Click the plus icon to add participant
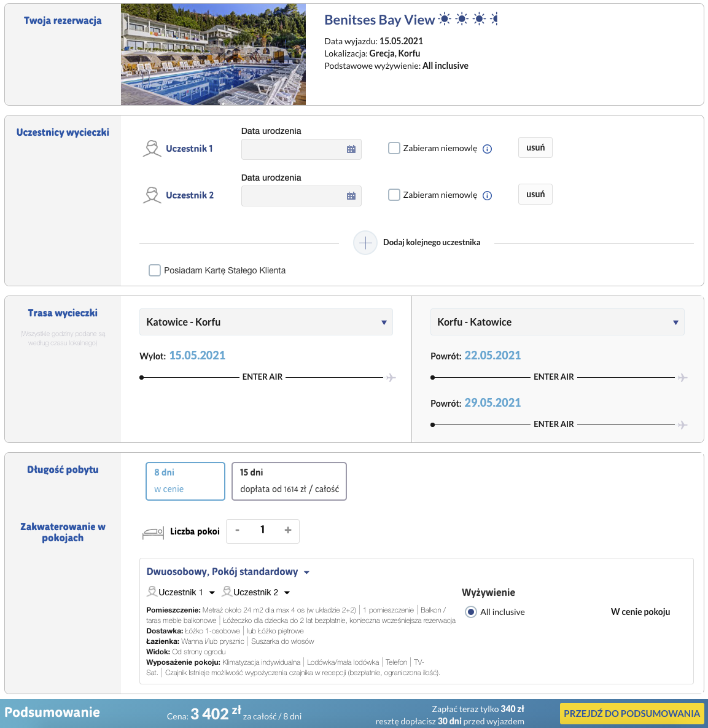 coord(365,243)
